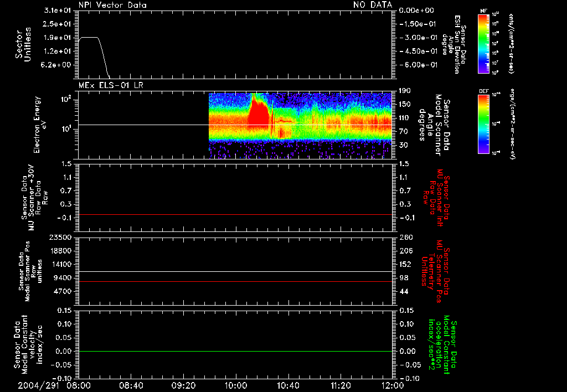
Task: Click the '11:20' time axis label
Action: (341, 385)
